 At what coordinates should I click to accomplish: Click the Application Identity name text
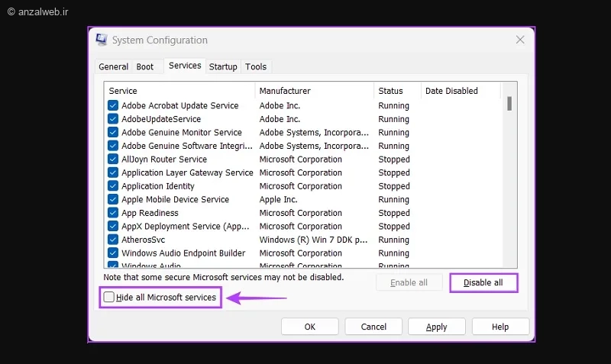click(158, 186)
